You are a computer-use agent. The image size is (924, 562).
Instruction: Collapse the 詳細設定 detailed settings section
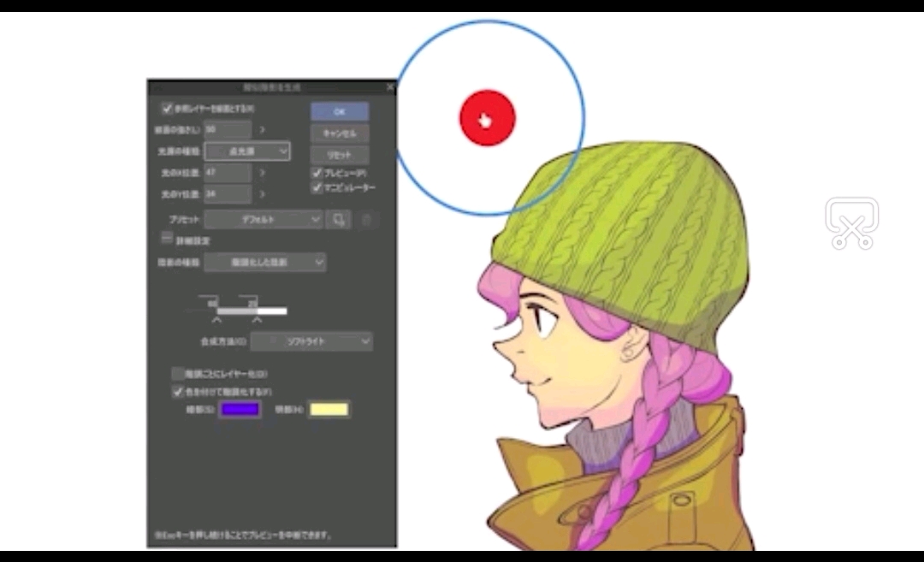pyautogui.click(x=167, y=239)
